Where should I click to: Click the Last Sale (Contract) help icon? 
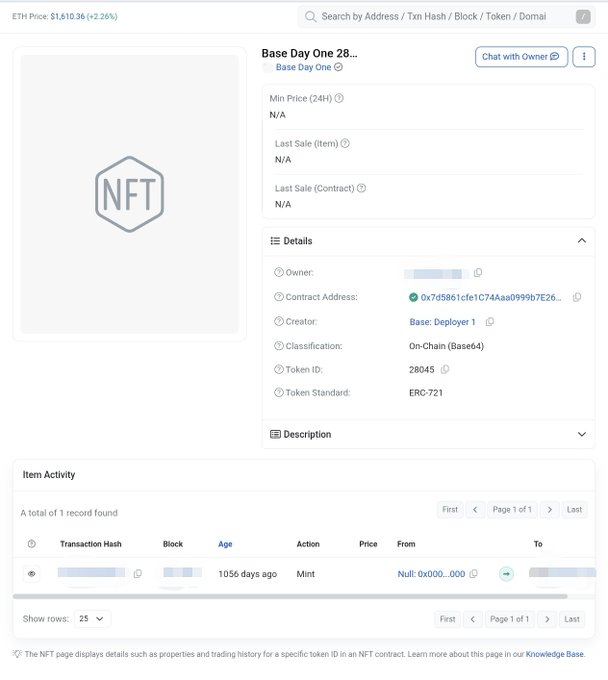(361, 188)
